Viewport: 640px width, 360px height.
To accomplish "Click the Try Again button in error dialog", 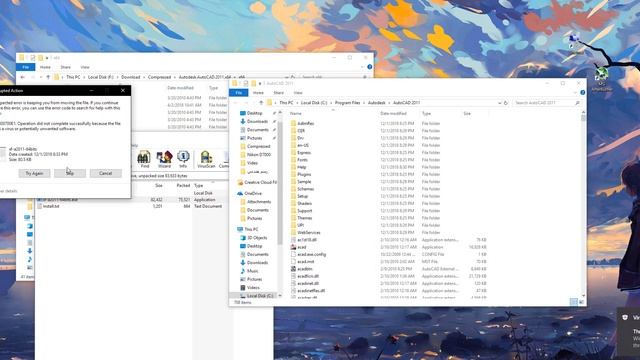I will pyautogui.click(x=34, y=173).
